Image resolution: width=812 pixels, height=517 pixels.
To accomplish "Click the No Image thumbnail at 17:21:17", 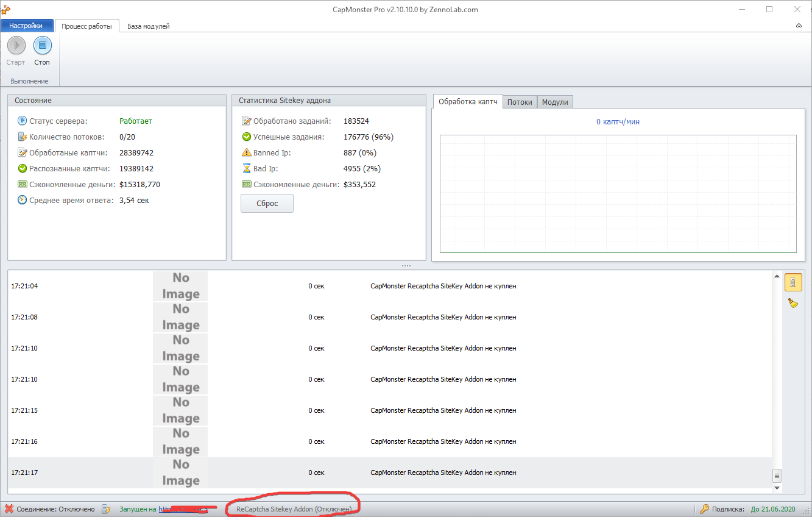I will (180, 472).
